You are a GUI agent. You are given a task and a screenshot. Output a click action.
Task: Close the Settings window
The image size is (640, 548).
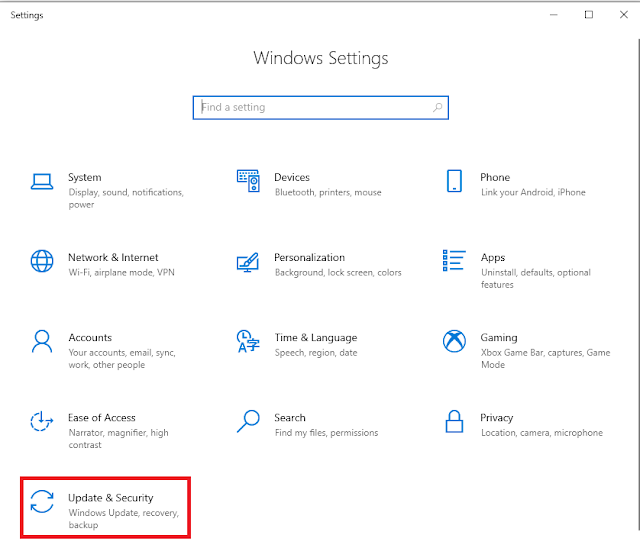pyautogui.click(x=623, y=15)
